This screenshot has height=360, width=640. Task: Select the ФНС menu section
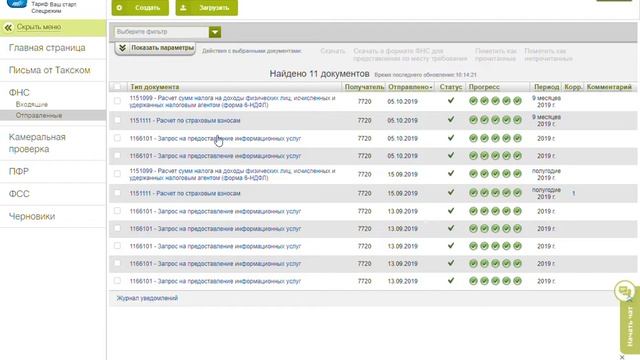19,93
